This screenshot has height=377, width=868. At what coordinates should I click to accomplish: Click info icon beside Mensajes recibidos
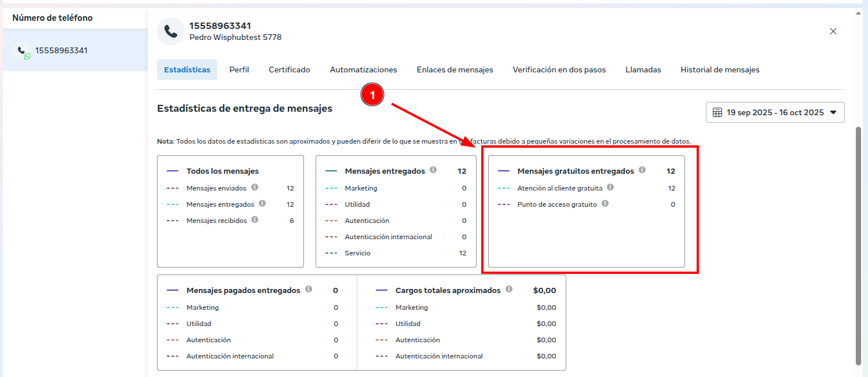pyautogui.click(x=255, y=220)
